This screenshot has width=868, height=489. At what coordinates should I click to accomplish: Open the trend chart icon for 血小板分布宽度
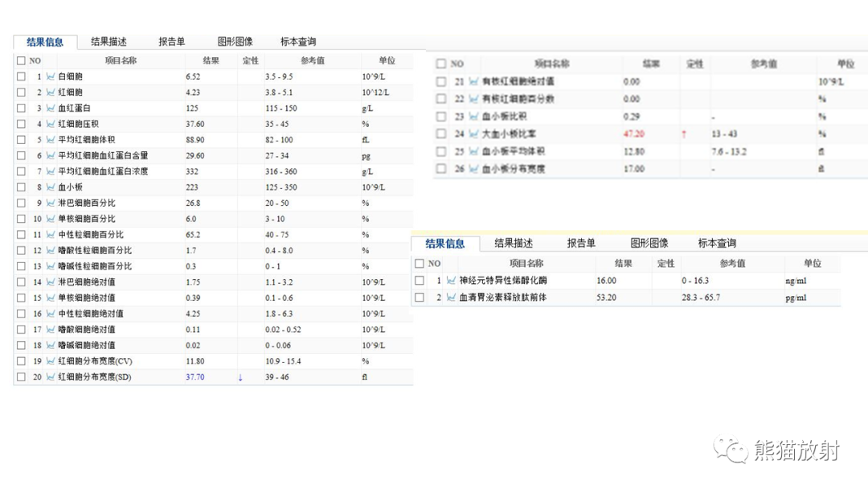tap(473, 169)
